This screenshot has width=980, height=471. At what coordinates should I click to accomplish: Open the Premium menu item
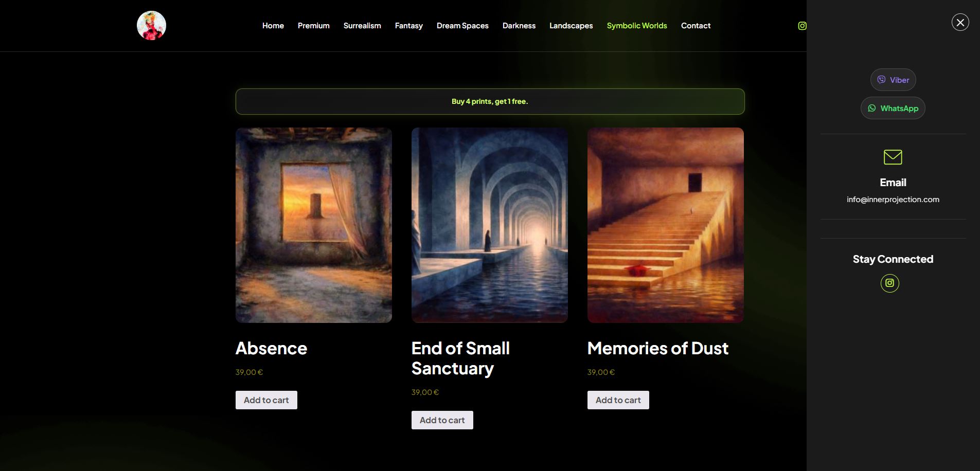pos(313,26)
